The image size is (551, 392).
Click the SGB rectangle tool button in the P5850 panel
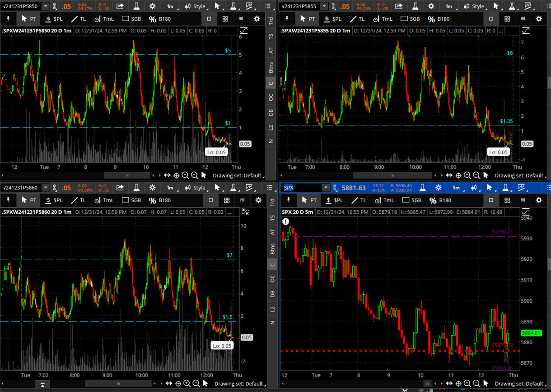[131, 19]
